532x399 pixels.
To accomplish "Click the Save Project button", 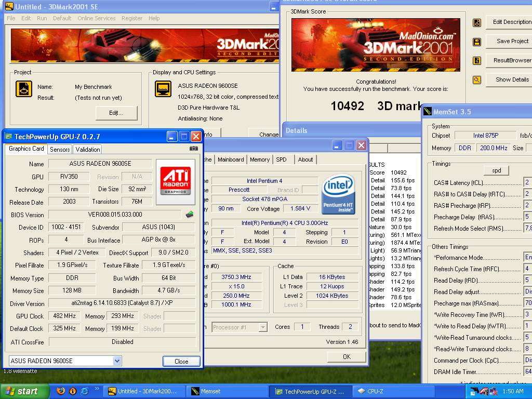I will pos(509,42).
